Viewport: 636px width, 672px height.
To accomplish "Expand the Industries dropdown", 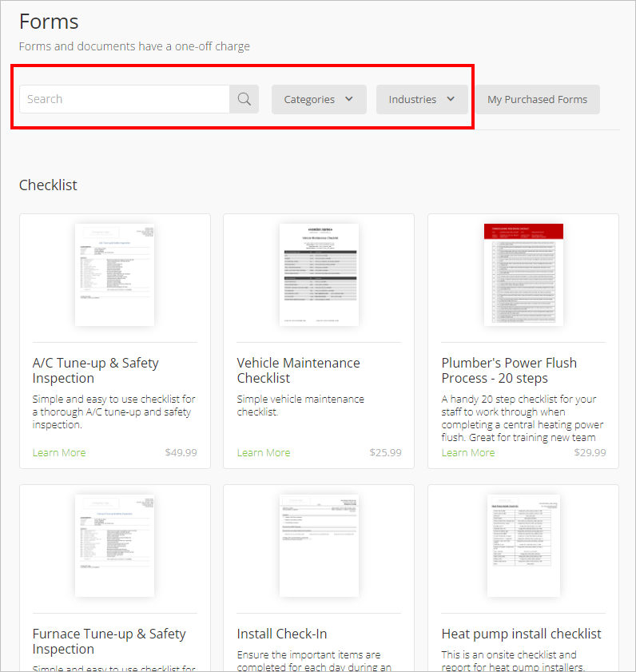I will tap(422, 99).
